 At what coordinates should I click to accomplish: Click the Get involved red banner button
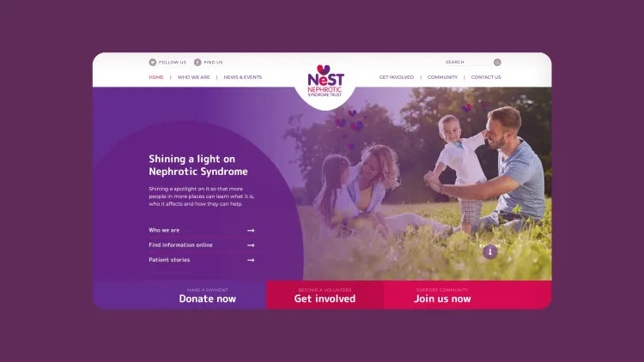tap(325, 295)
